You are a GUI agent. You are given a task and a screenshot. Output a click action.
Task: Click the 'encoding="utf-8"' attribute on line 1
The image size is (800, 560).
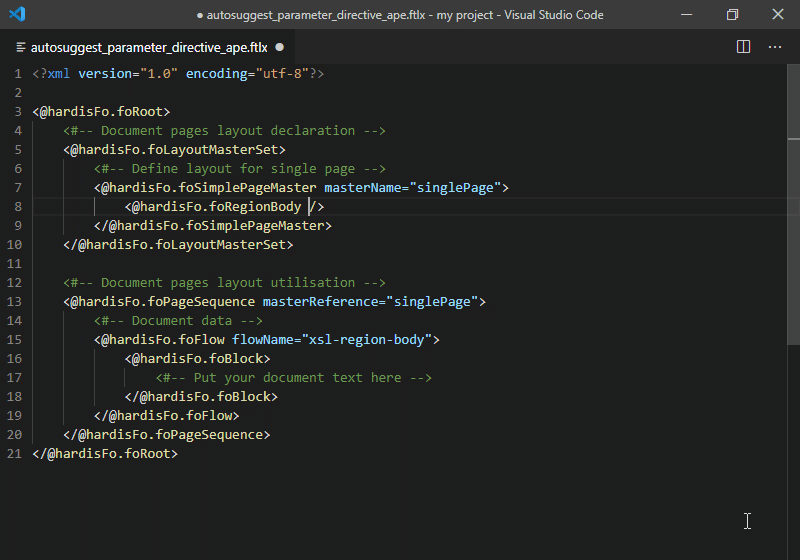click(247, 73)
